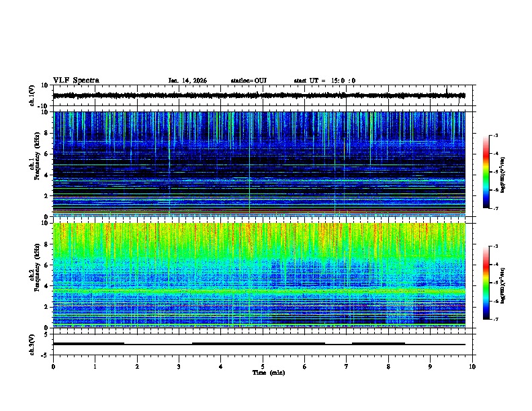Image resolution: width=532 pixels, height=411 pixels.
Task: Click the ch.2 spectrogram color scale bar
Action: [486, 283]
